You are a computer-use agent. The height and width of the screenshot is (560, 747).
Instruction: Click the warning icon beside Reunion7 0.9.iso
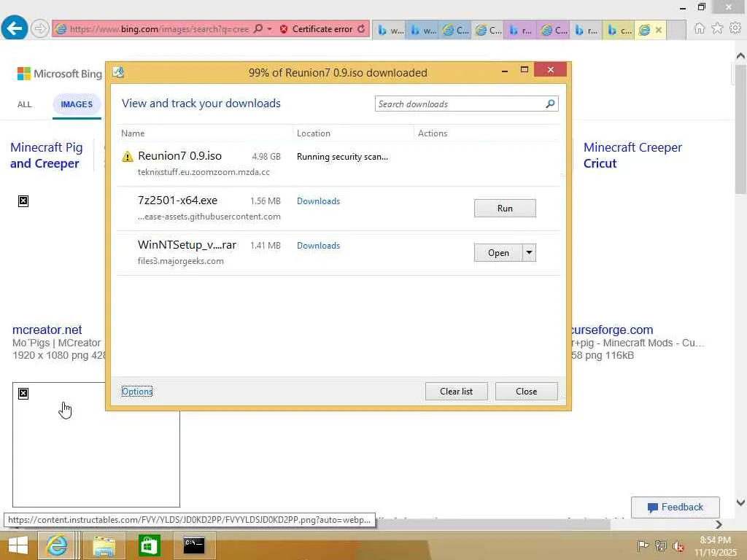click(x=127, y=156)
